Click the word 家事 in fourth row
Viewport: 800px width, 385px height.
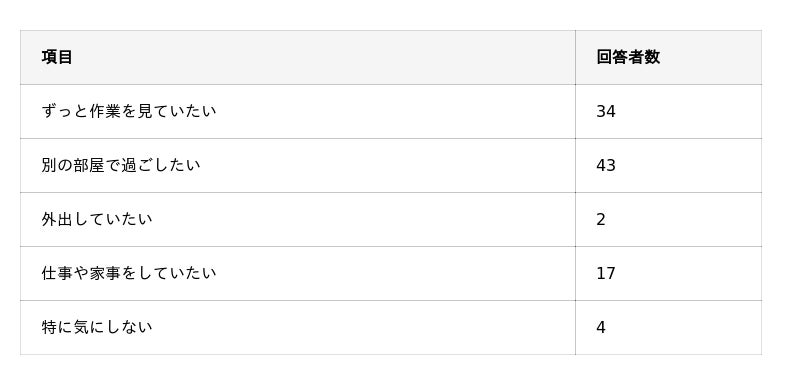coord(105,273)
